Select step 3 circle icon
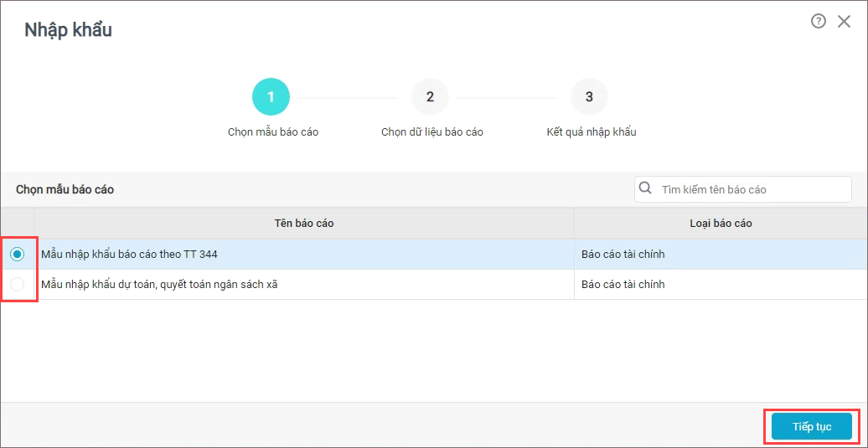The width and height of the screenshot is (868, 448). tap(590, 97)
